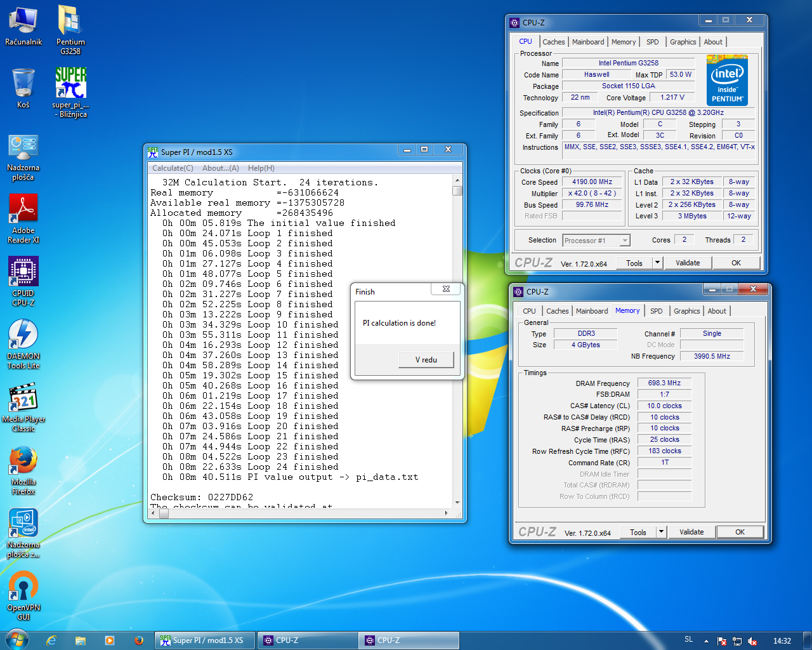812x650 pixels.
Task: Click Validate in top CPU-Z window
Action: click(x=688, y=263)
